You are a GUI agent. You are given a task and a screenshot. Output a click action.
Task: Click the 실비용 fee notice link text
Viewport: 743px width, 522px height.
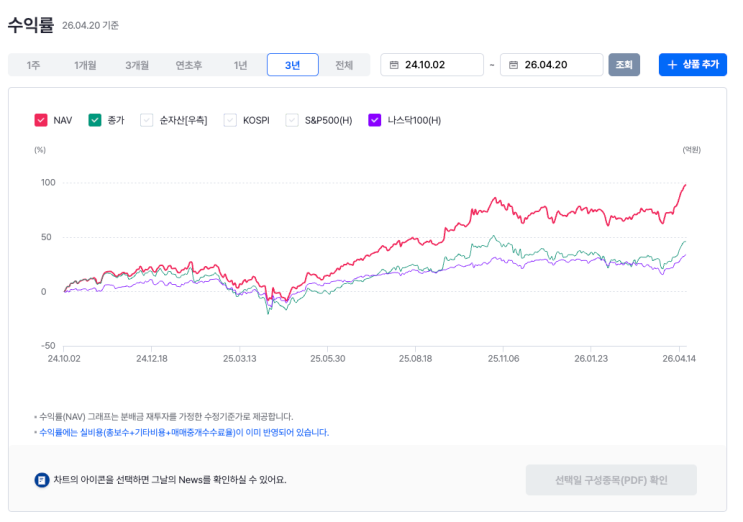pos(184,432)
